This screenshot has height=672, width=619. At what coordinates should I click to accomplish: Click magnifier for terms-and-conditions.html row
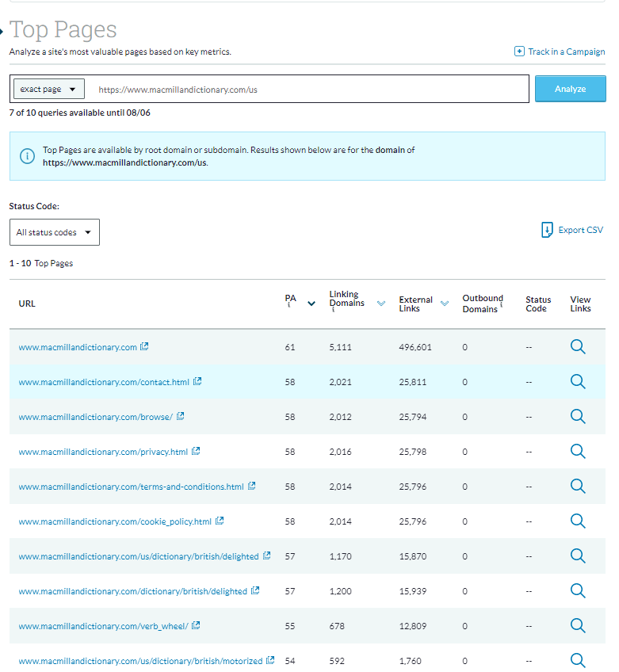(578, 487)
